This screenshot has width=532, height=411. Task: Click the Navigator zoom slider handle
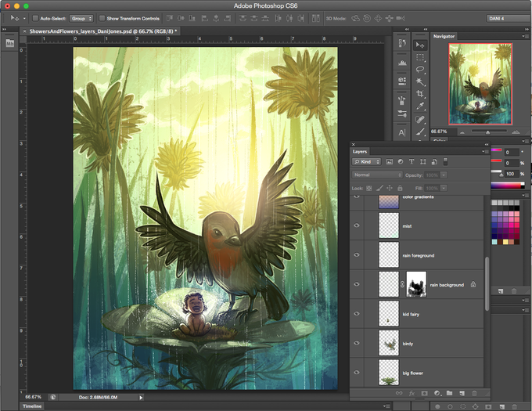pos(487,132)
